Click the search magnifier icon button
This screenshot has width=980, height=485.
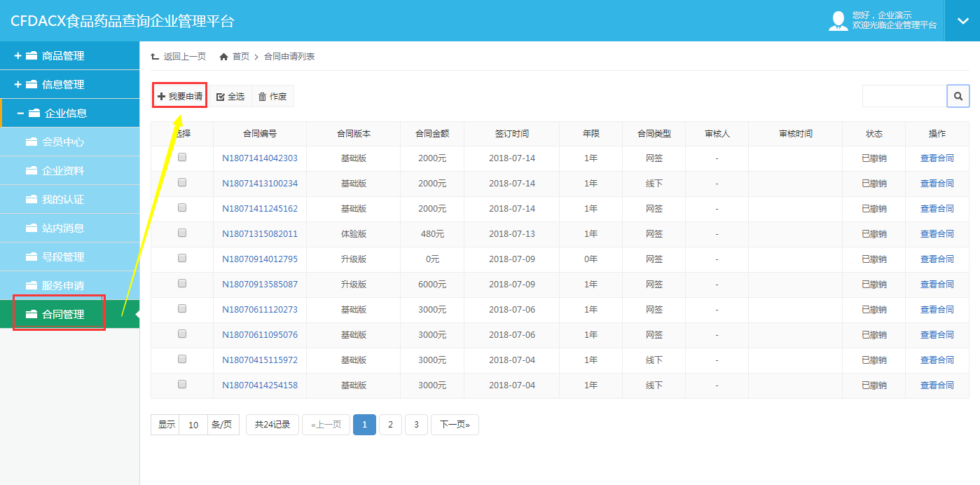958,96
